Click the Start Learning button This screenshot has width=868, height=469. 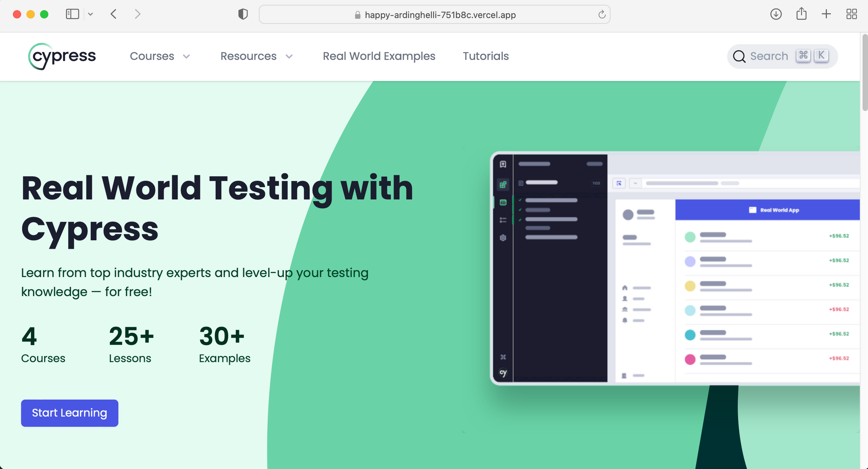(69, 413)
